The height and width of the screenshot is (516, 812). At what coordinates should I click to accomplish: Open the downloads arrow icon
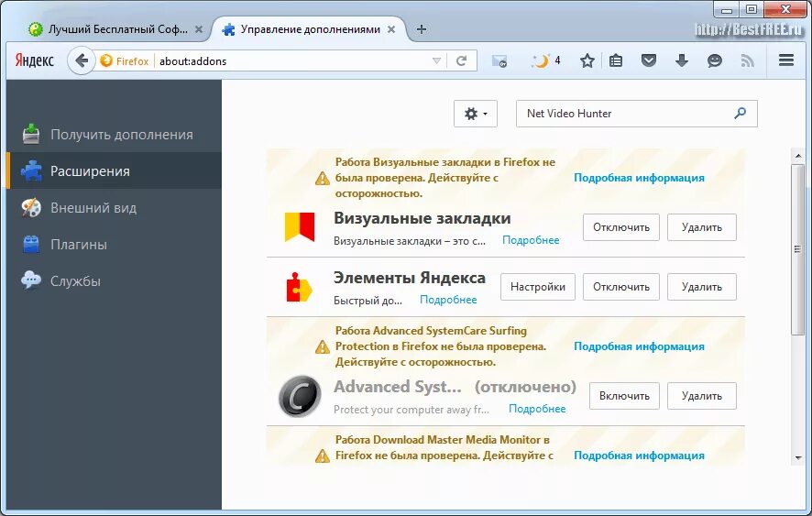(x=682, y=61)
